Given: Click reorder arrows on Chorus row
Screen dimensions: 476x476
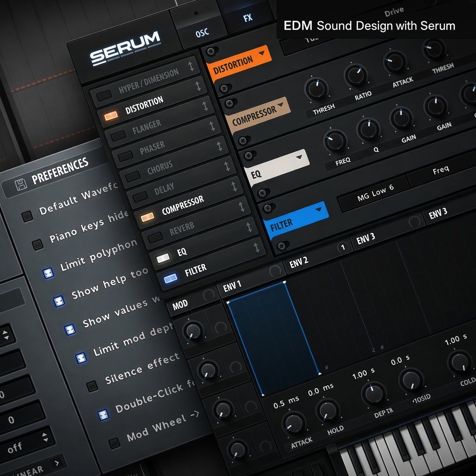Looking at the screenshot, I should click(x=219, y=146).
